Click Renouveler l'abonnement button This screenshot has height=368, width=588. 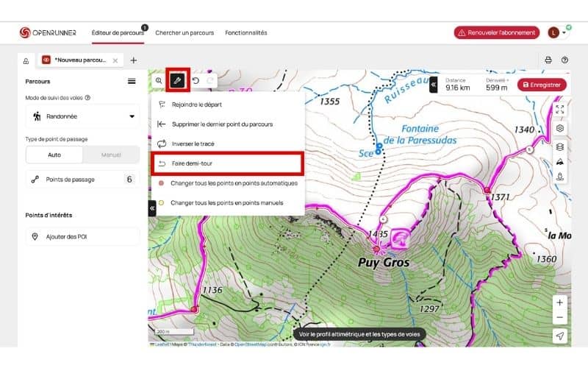click(x=496, y=32)
